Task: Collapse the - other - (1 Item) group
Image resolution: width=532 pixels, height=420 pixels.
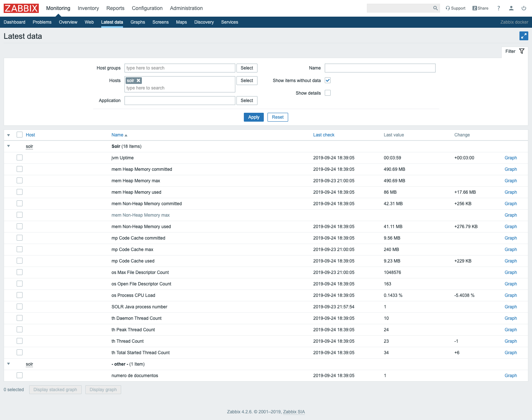Action: pyautogui.click(x=8, y=364)
